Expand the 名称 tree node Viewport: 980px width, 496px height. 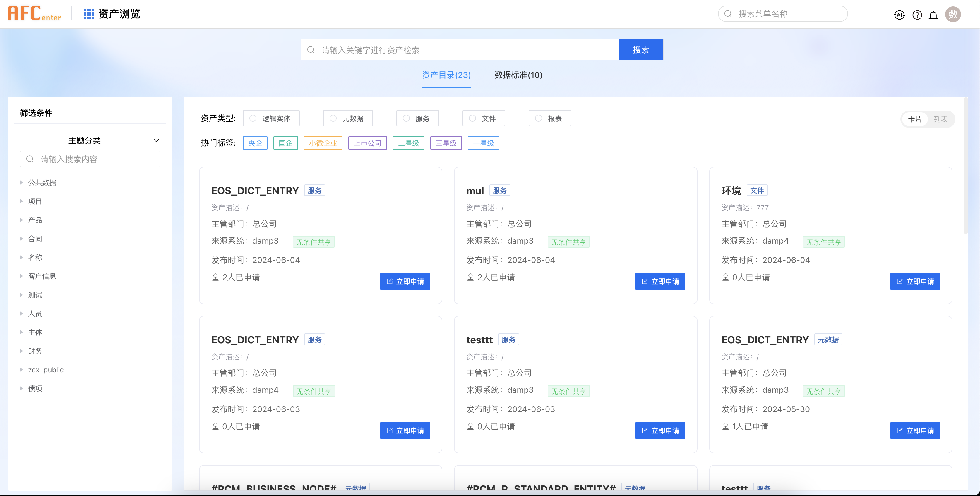click(x=21, y=257)
